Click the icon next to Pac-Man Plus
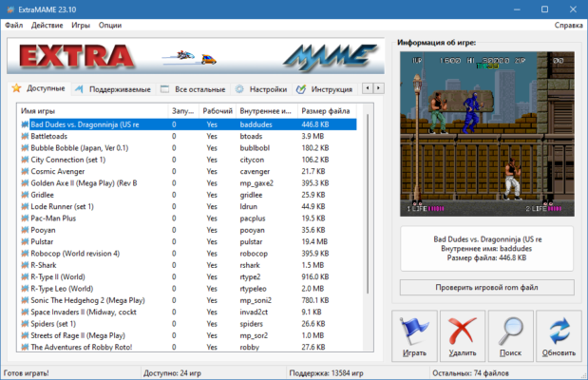This screenshot has height=380, width=588. tap(23, 218)
